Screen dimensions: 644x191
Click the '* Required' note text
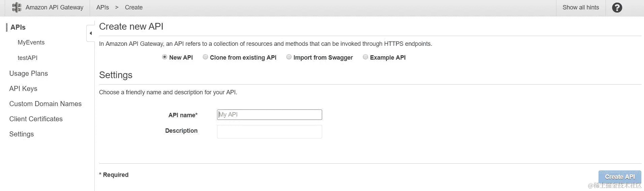[114, 175]
